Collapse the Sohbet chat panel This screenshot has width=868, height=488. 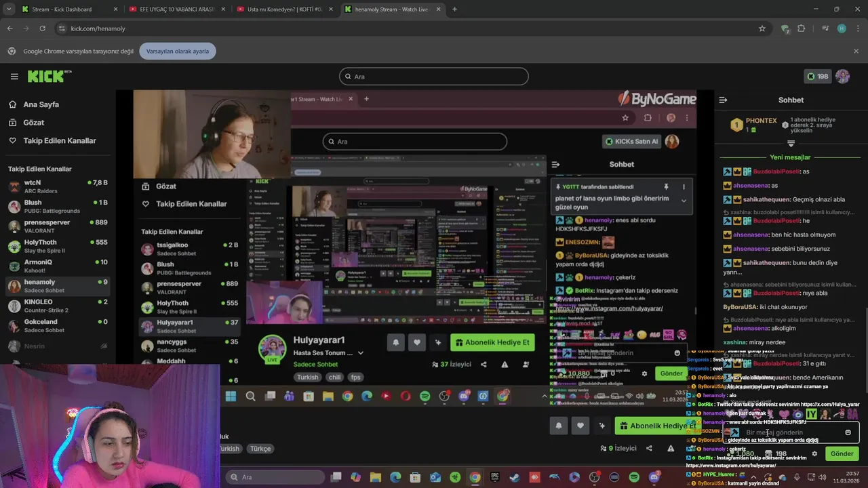[x=723, y=100]
